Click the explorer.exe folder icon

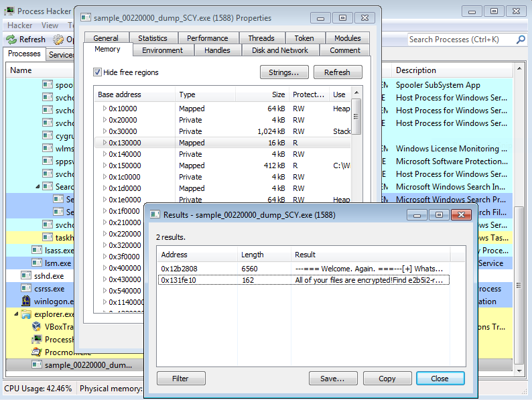click(x=25, y=314)
